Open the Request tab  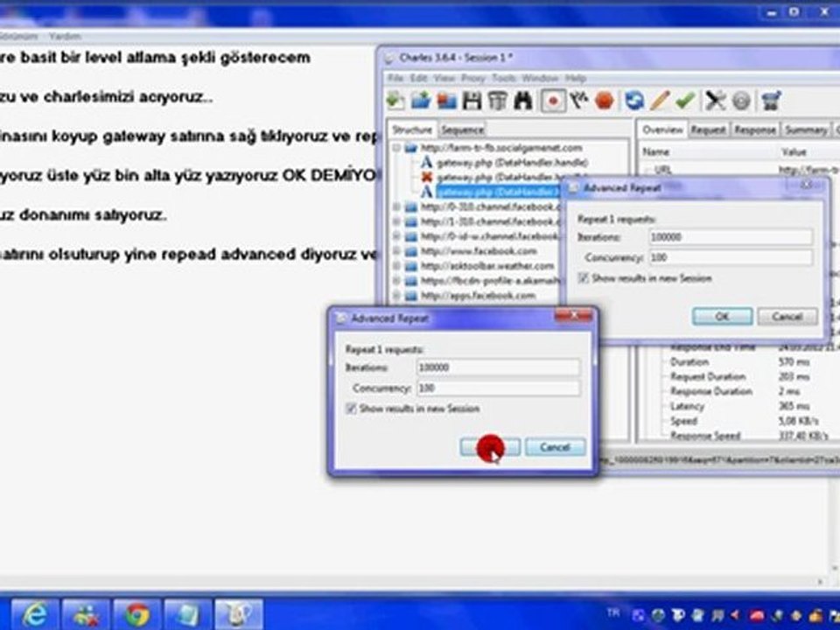click(x=708, y=129)
